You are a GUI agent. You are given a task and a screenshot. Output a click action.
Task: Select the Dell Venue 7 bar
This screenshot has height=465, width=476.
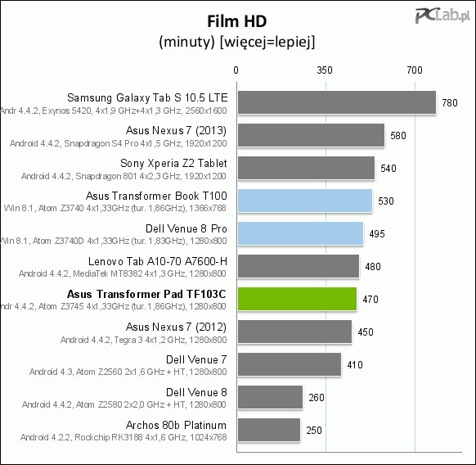click(x=290, y=364)
